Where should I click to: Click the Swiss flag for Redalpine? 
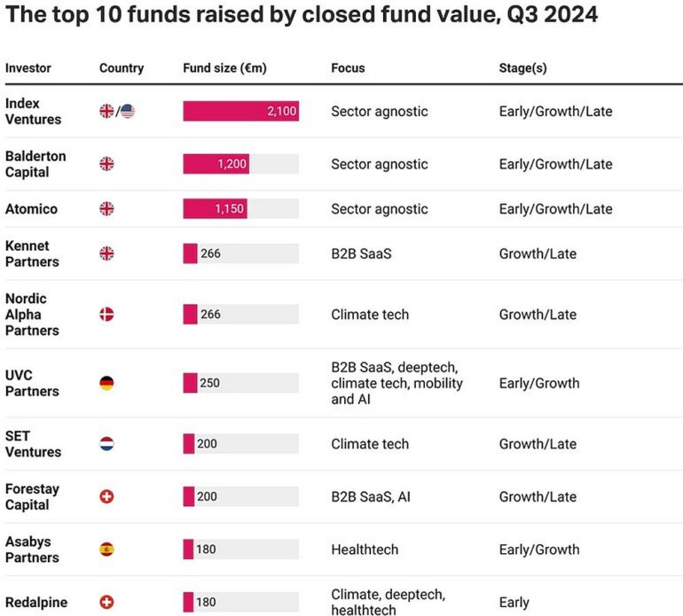106,602
